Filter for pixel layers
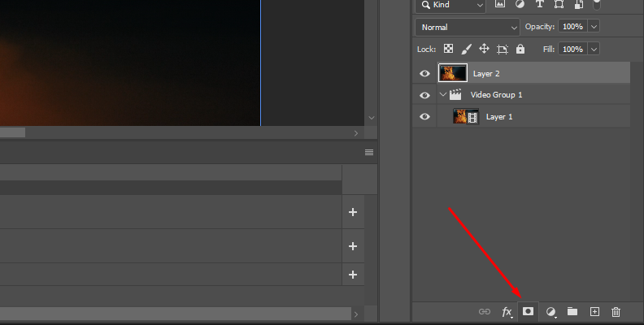644x325 pixels. click(500, 4)
